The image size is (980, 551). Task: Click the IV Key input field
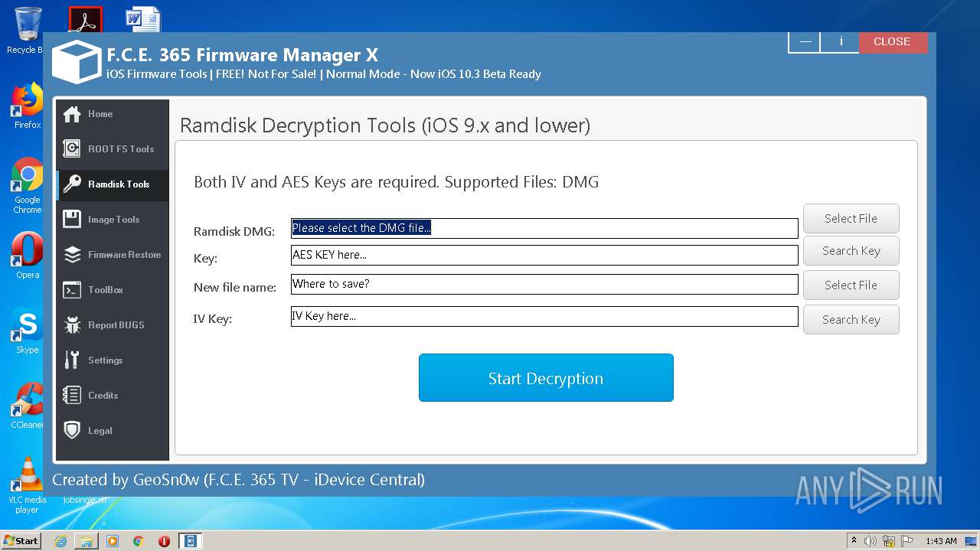[x=544, y=316]
